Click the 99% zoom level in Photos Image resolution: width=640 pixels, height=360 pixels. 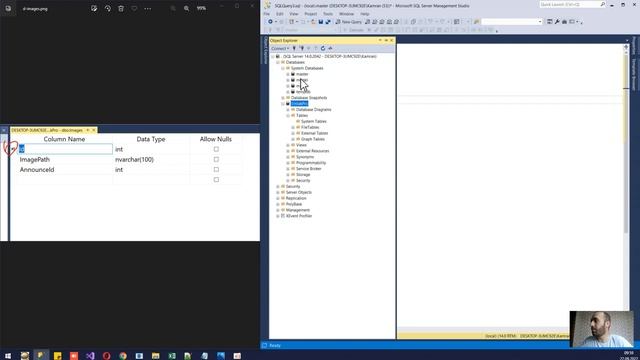[201, 8]
